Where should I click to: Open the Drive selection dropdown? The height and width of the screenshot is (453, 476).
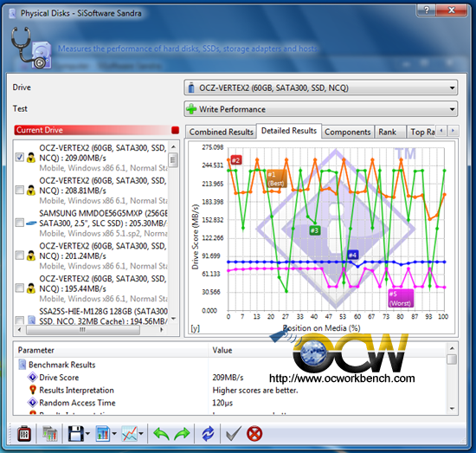(320, 87)
